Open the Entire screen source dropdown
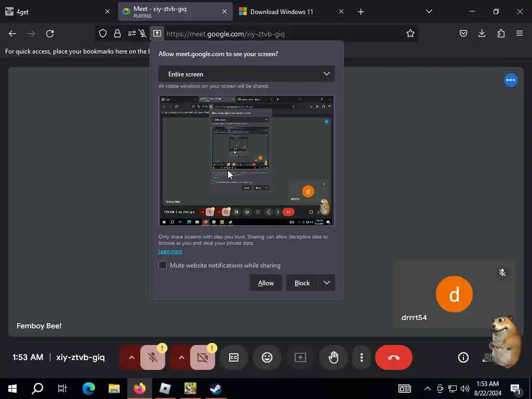This screenshot has height=399, width=532. click(x=247, y=74)
